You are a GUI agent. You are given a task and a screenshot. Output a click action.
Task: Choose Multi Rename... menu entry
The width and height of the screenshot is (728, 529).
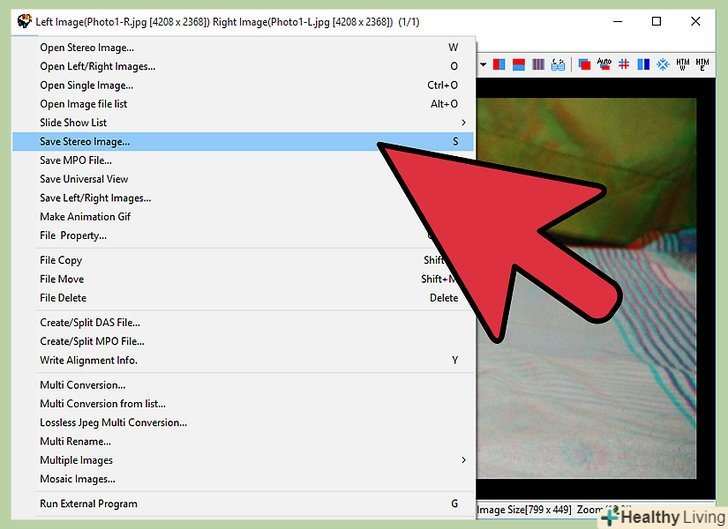243,441
